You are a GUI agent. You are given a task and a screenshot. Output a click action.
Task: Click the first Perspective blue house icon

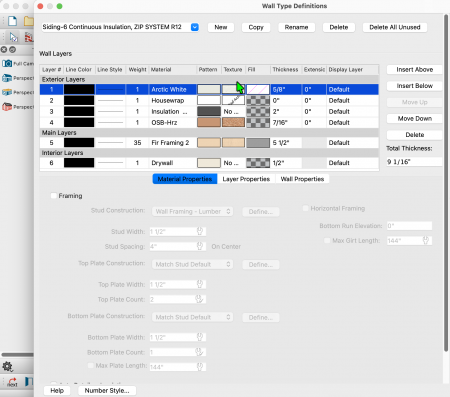[7, 78]
